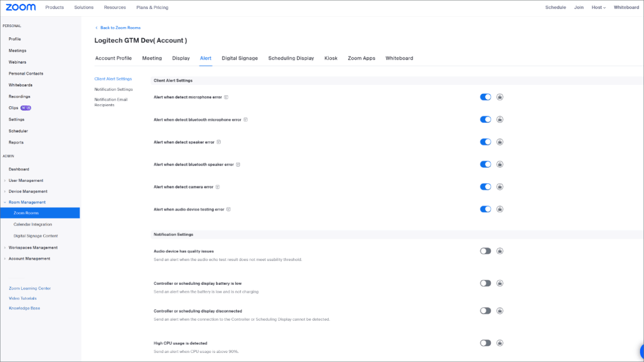Expand User Management in sidebar
The width and height of the screenshot is (644, 362).
pos(26,181)
